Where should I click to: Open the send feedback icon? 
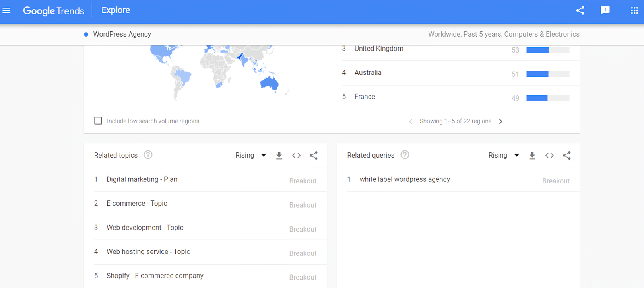click(605, 10)
